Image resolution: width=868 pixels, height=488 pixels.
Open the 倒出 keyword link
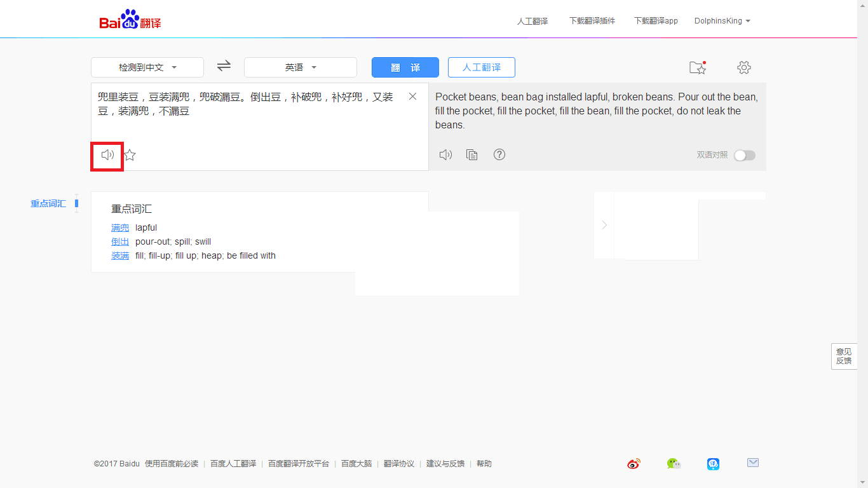tap(120, 241)
